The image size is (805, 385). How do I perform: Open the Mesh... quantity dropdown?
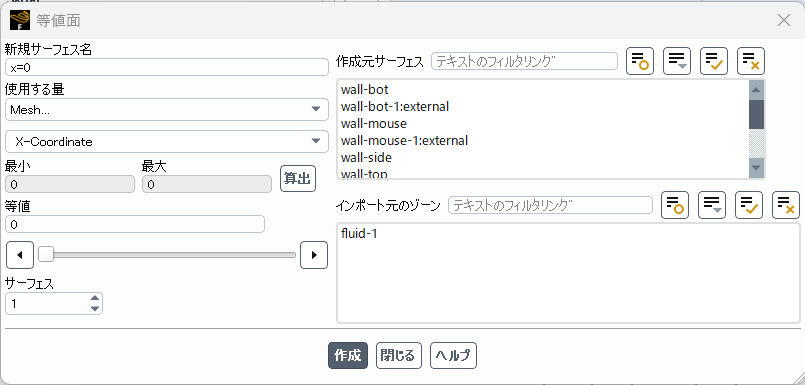167,109
